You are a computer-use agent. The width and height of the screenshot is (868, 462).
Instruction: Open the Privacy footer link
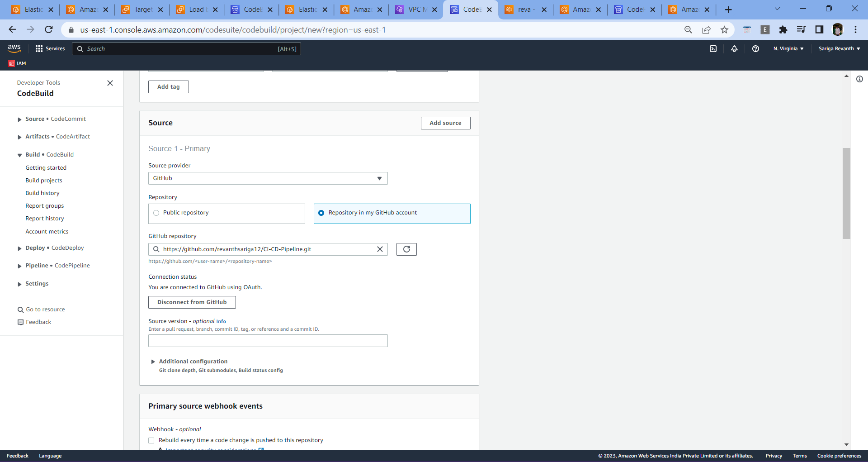(x=774, y=456)
